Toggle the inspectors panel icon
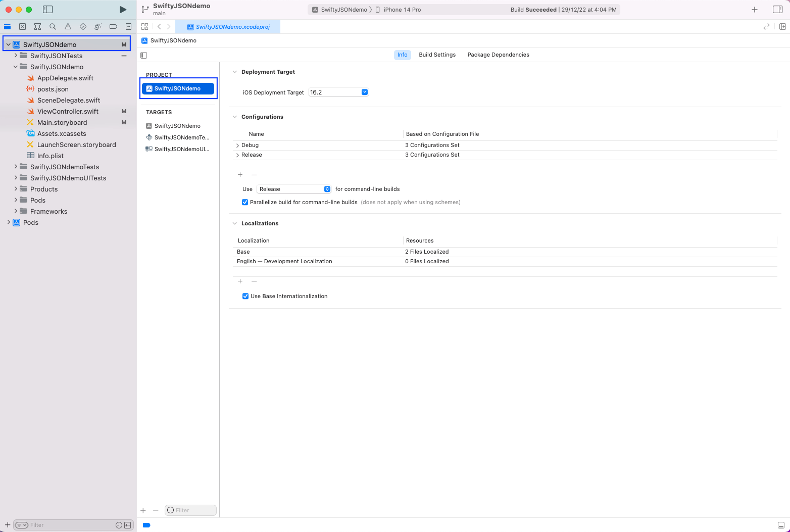 pyautogui.click(x=777, y=10)
